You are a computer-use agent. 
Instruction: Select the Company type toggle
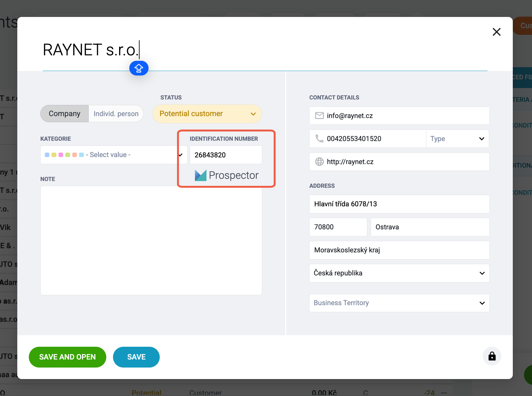[65, 114]
